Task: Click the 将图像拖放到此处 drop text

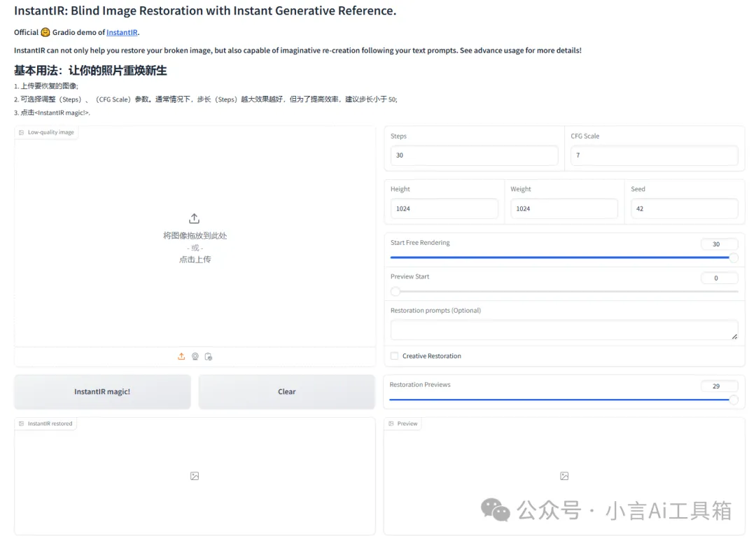Action: tap(195, 236)
